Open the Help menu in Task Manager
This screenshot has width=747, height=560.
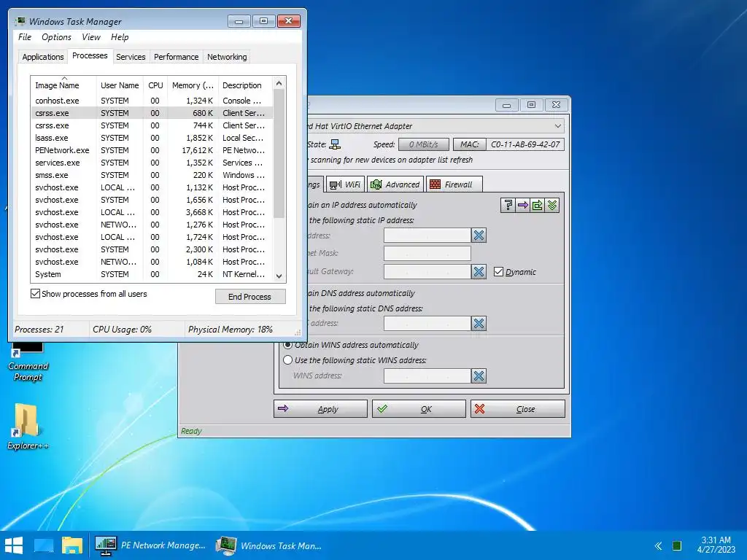(120, 37)
